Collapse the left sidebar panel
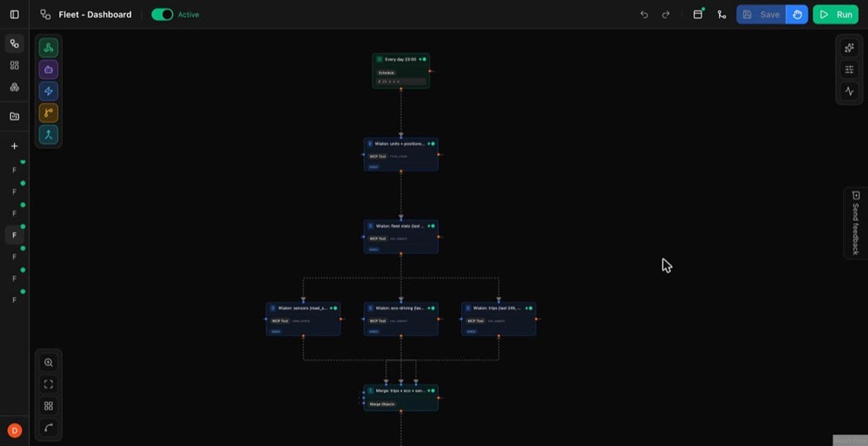Image resolution: width=868 pixels, height=446 pixels. pos(14,14)
